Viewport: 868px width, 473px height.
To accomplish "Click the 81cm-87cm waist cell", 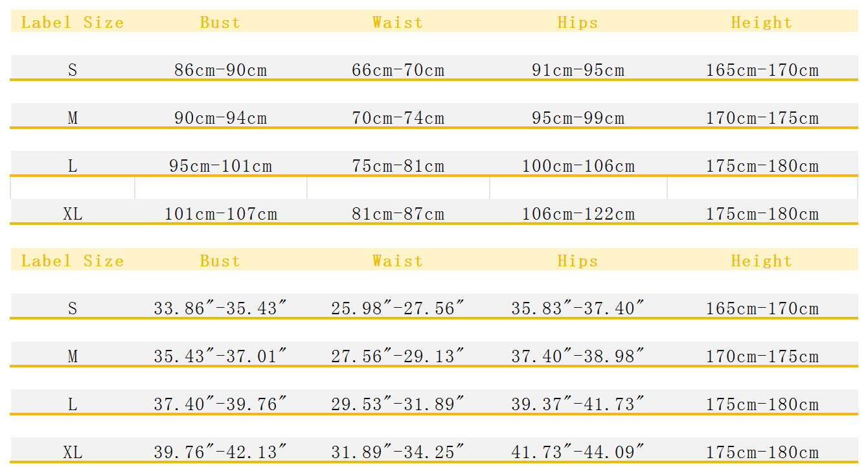I will tap(398, 214).
